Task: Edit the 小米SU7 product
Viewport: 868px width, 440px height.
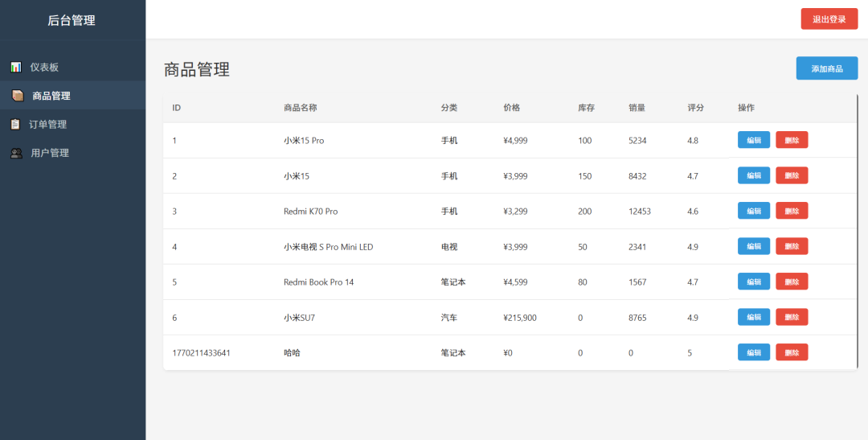Action: [753, 317]
